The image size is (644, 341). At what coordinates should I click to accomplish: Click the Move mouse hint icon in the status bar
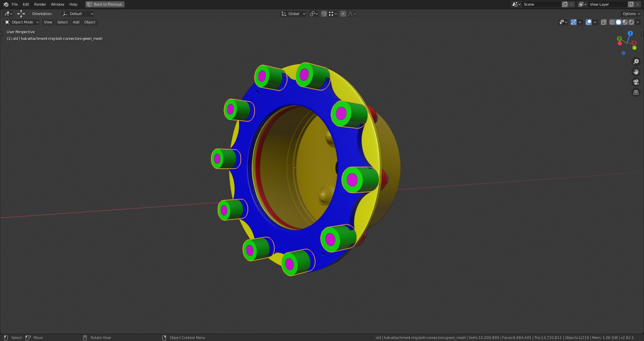tap(28, 338)
